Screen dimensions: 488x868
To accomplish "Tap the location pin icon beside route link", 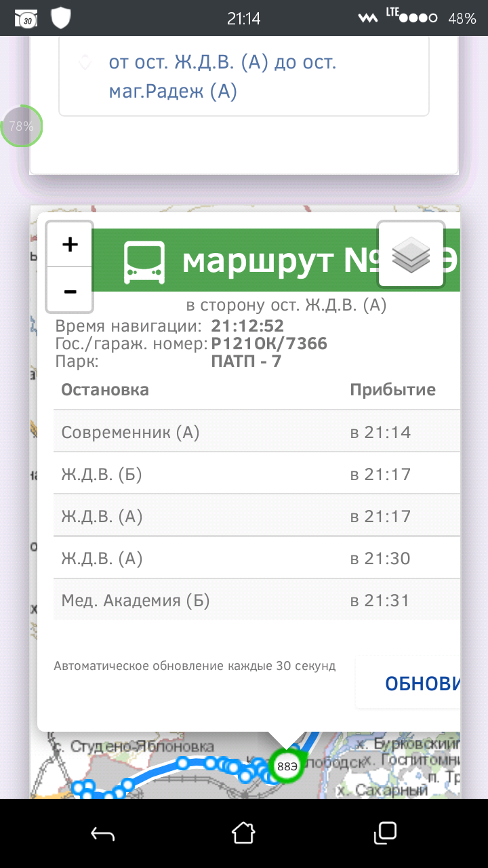I will (x=85, y=63).
